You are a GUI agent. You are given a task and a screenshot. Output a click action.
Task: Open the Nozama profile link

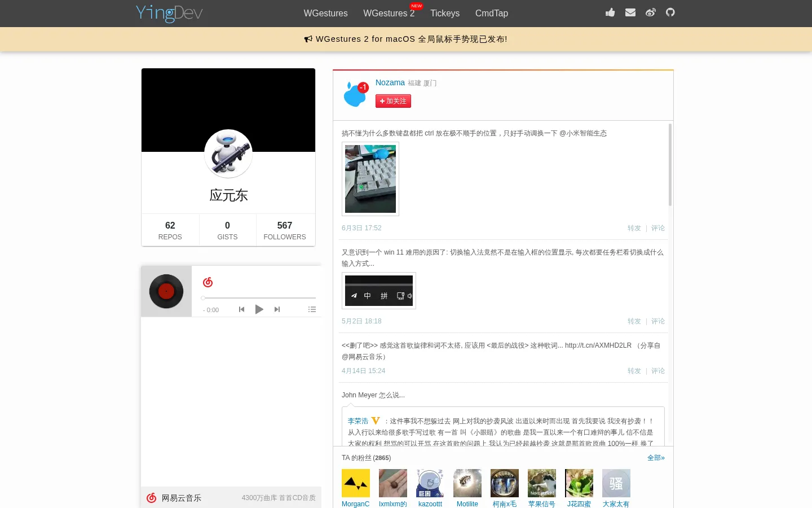tap(390, 82)
